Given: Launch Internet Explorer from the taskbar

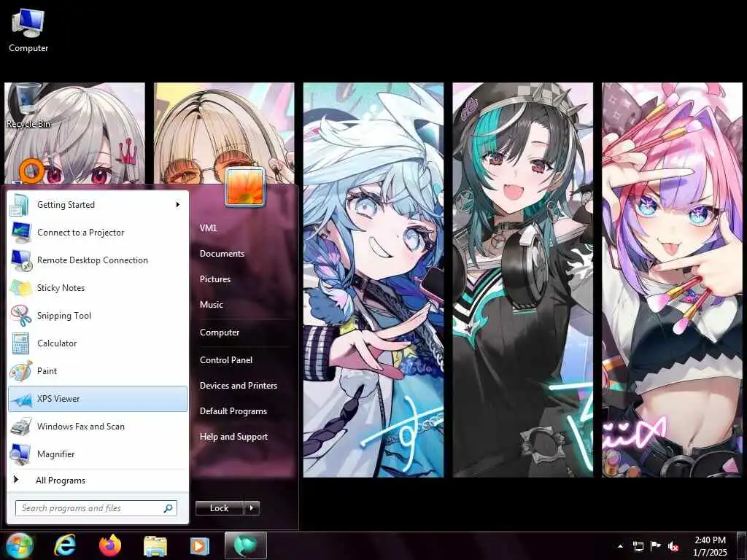Looking at the screenshot, I should coord(64,545).
